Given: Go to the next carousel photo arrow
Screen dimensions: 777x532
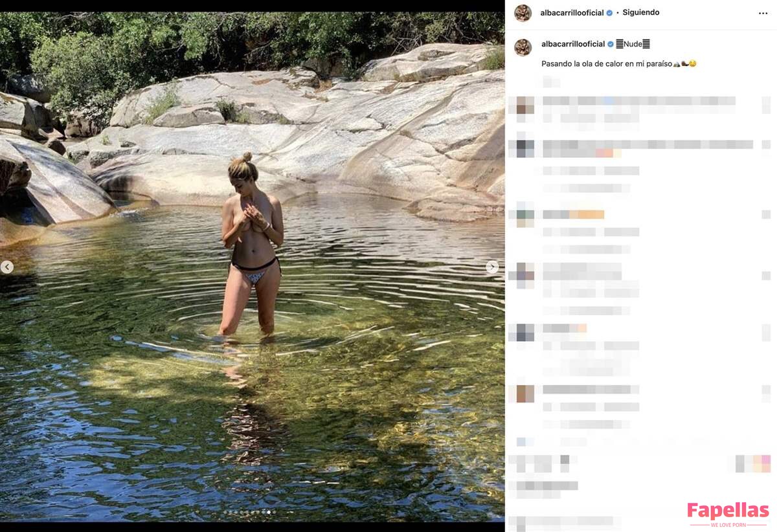Looking at the screenshot, I should 492,267.
